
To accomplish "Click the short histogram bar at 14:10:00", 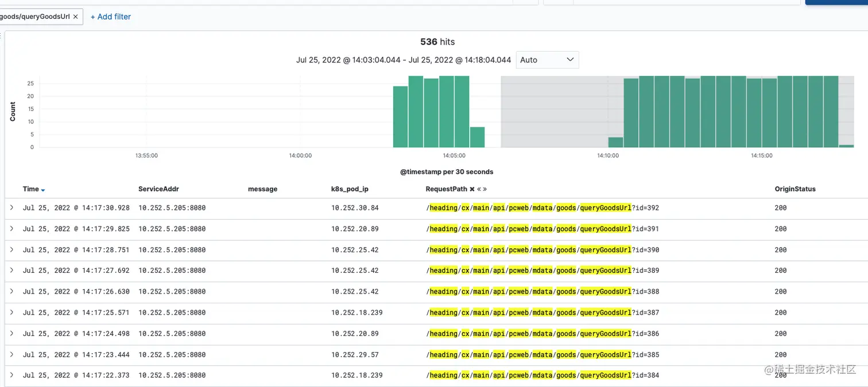I will (615, 142).
